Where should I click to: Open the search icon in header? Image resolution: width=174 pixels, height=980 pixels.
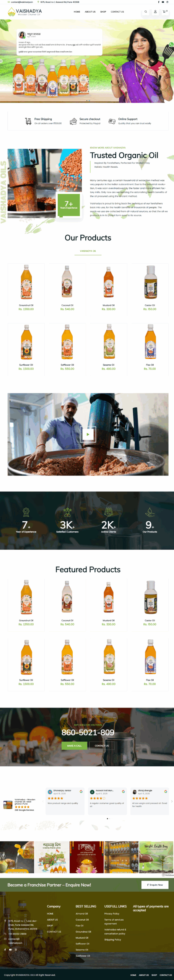tap(145, 11)
